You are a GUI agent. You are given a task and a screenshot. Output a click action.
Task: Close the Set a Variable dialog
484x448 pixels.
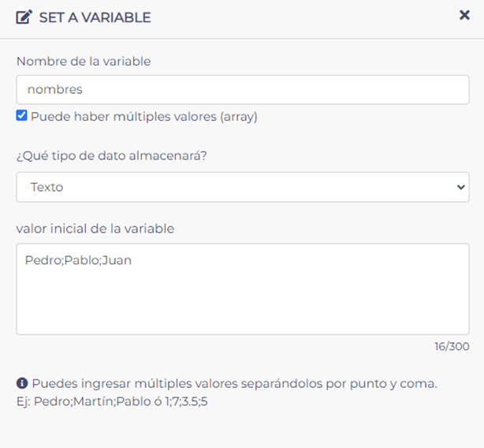(464, 15)
